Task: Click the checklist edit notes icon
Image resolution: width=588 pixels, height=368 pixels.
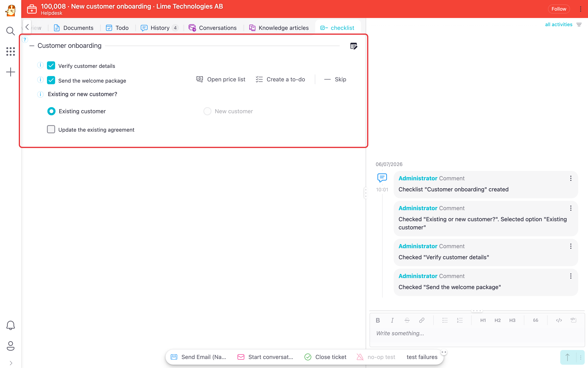Action: click(x=354, y=46)
